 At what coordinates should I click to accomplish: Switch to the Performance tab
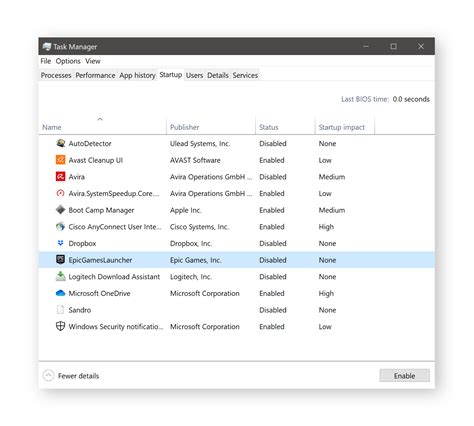point(95,75)
